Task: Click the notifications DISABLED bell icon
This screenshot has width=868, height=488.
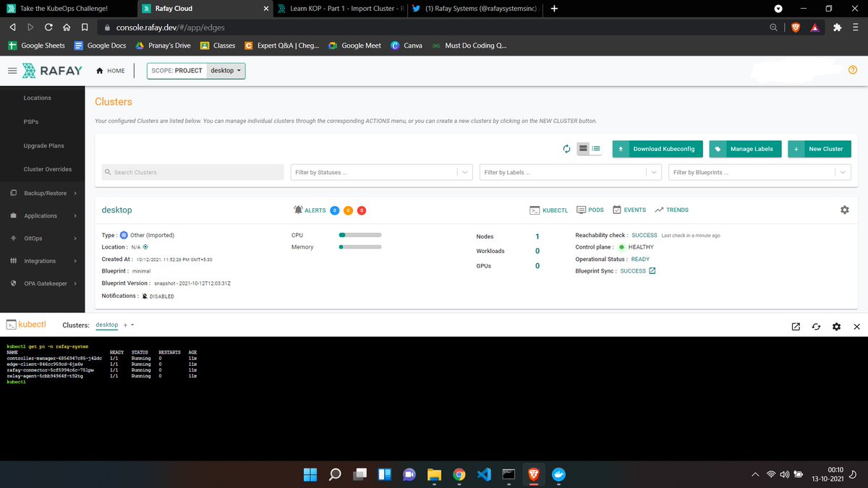Action: [x=145, y=296]
